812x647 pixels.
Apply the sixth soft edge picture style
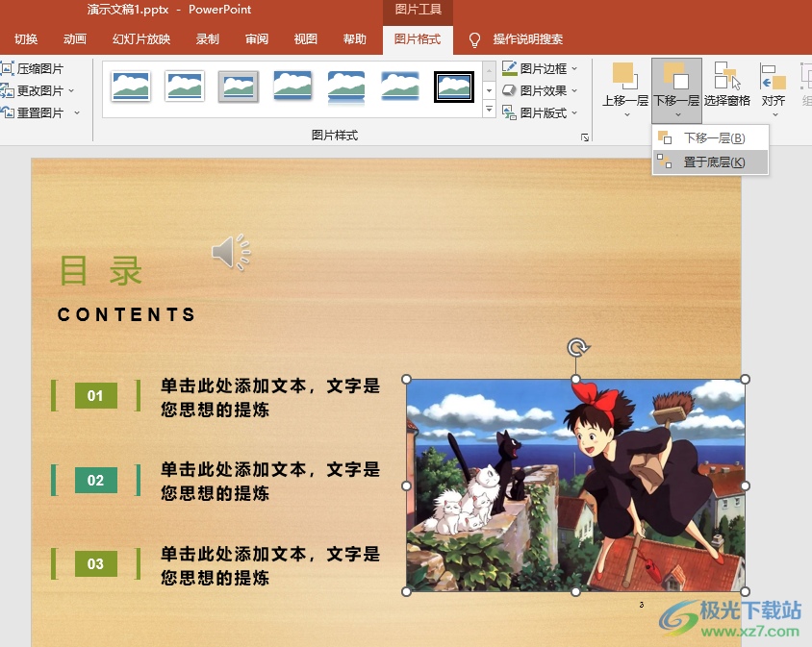pos(400,86)
